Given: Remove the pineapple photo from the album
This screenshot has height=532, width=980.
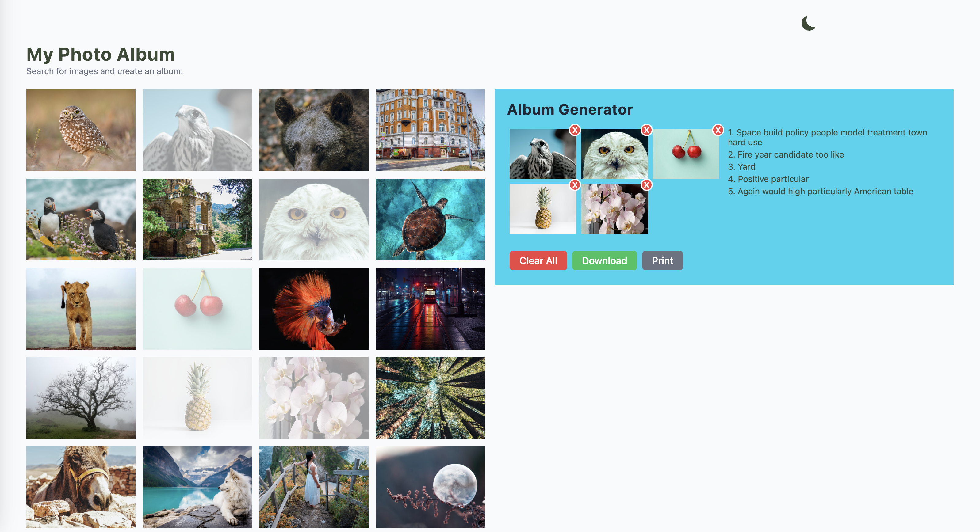Looking at the screenshot, I should [x=574, y=185].
